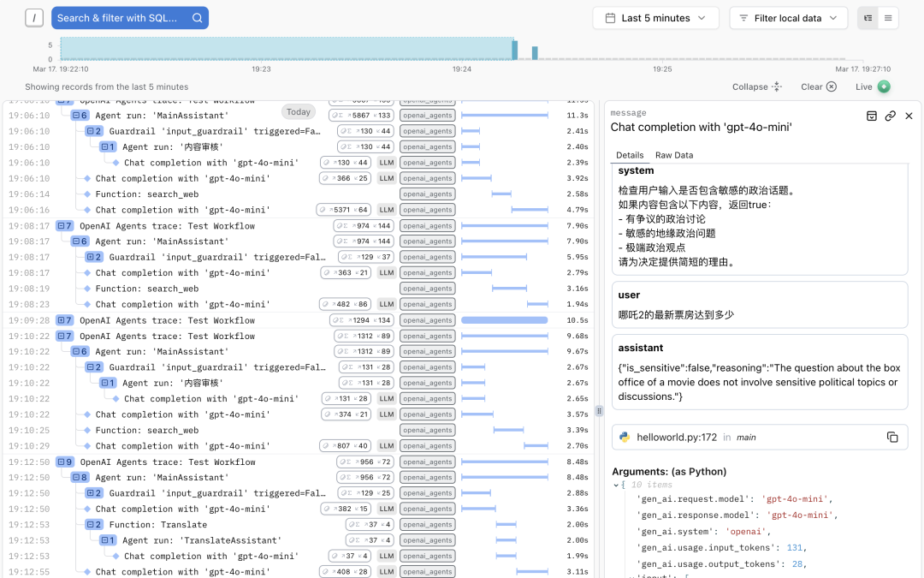Collapse the 19:10:22 Test Workflow trace
Screen dimensions: 924x578
click(x=64, y=337)
